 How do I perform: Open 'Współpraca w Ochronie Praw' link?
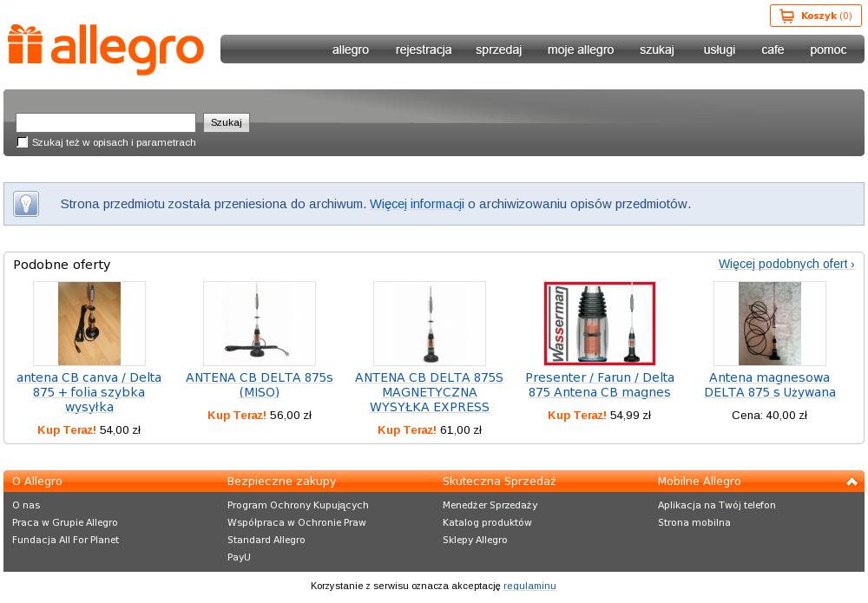point(297,522)
